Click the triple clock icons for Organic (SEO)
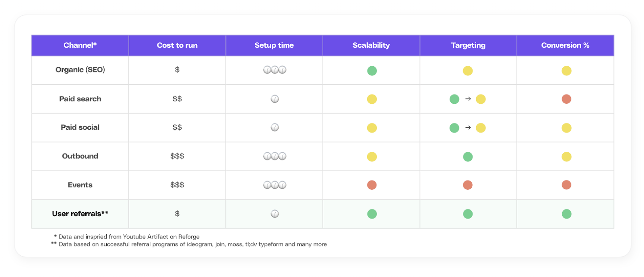Viewport: 644px width, 277px height. point(275,70)
